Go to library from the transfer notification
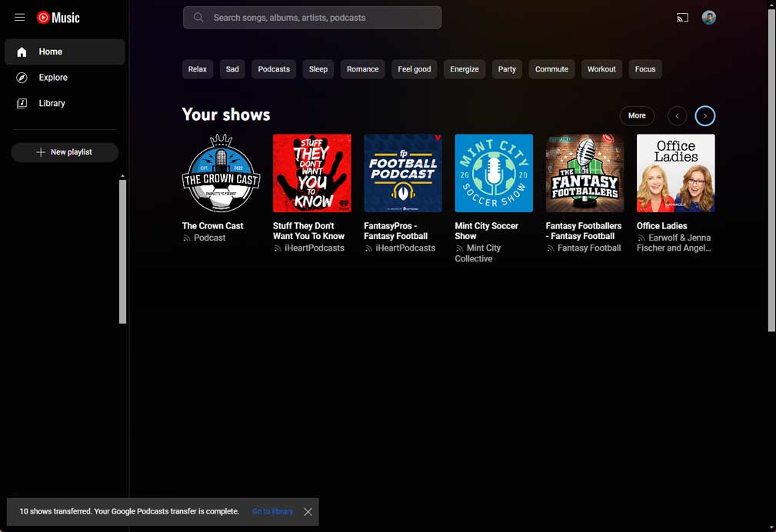776x532 pixels. pos(272,511)
